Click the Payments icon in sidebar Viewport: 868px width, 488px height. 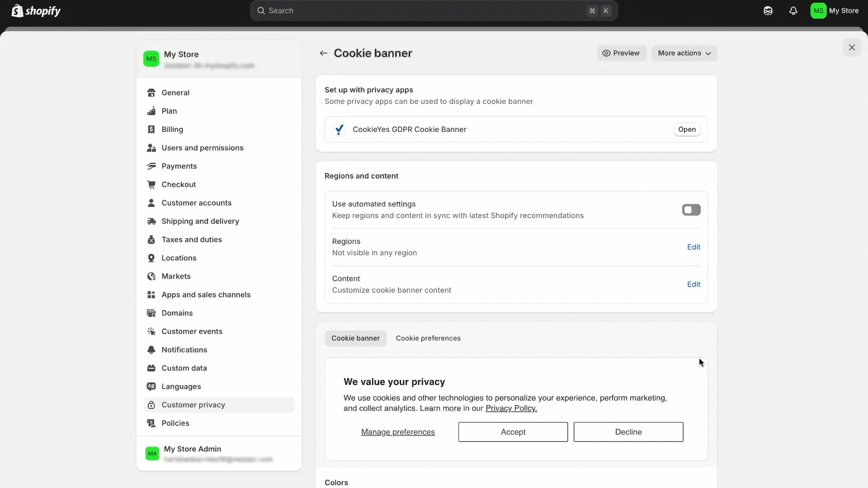tap(151, 166)
